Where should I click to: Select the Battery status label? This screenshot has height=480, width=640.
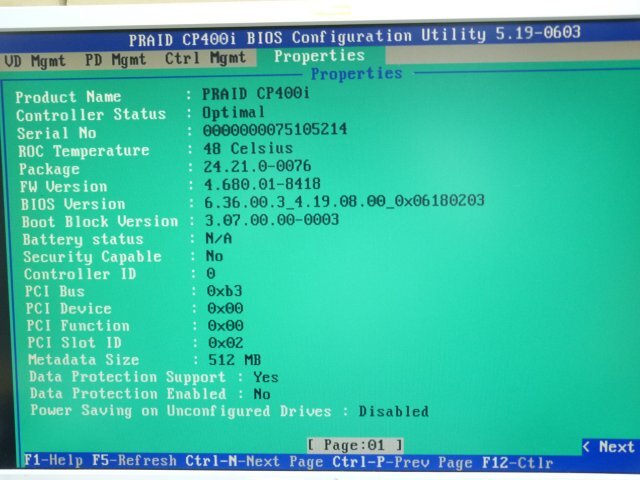(x=83, y=239)
